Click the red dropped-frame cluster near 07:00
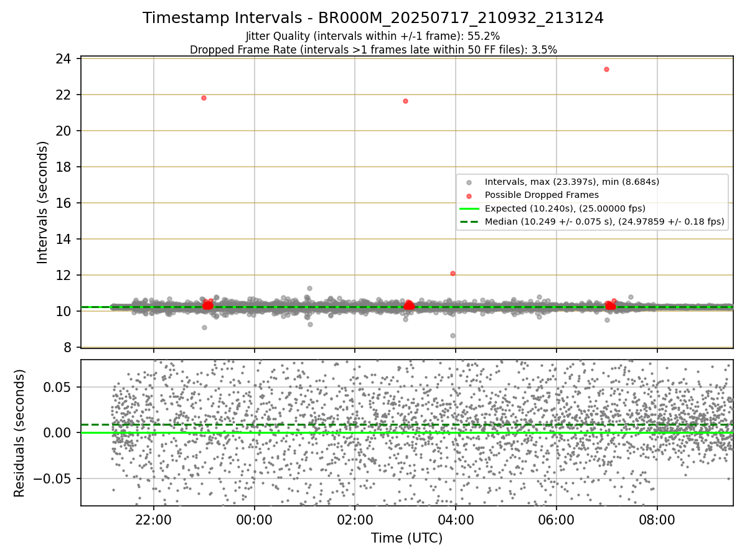The width and height of the screenshot is (747, 560). [610, 305]
